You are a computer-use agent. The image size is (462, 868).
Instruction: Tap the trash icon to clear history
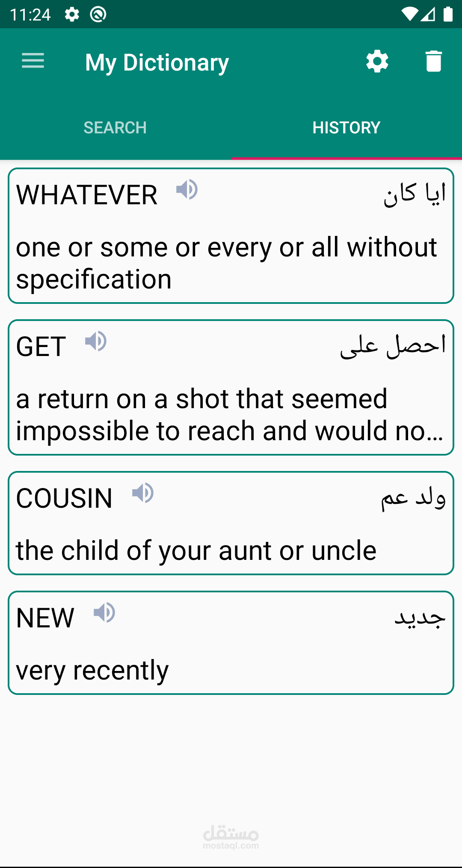[433, 61]
